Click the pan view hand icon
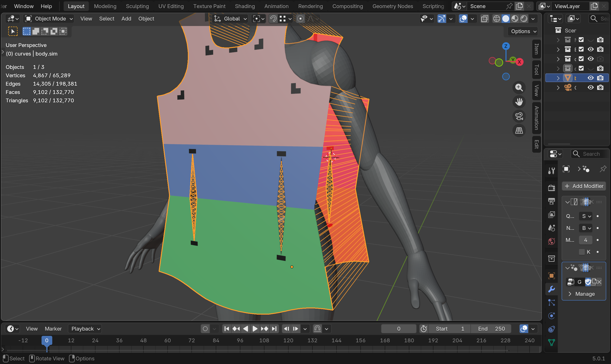611x364 pixels. [519, 102]
